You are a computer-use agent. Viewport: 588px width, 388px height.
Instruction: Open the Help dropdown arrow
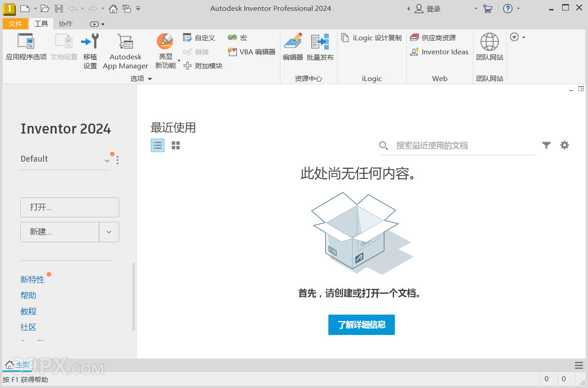(x=518, y=9)
